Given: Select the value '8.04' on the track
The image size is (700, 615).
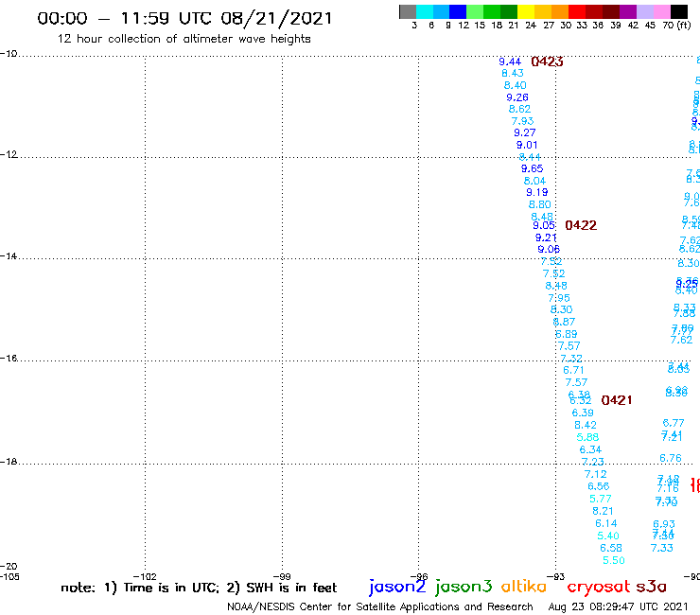Looking at the screenshot, I should pyautogui.click(x=534, y=181).
